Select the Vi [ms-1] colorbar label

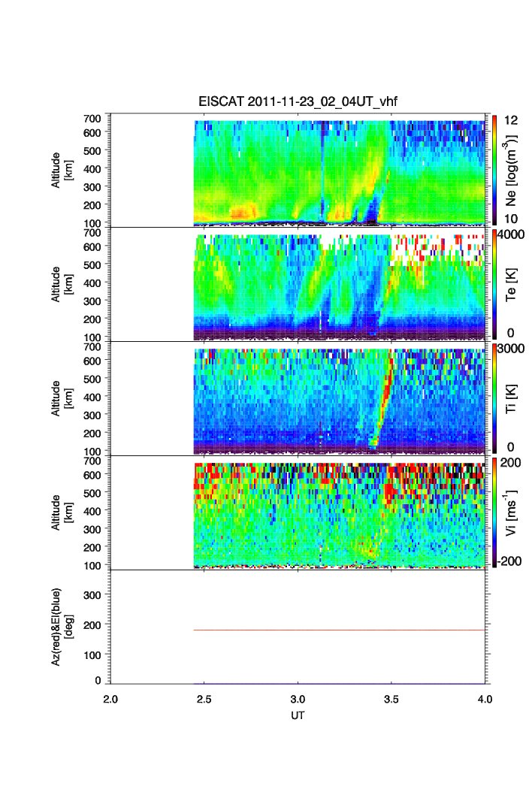tap(511, 512)
